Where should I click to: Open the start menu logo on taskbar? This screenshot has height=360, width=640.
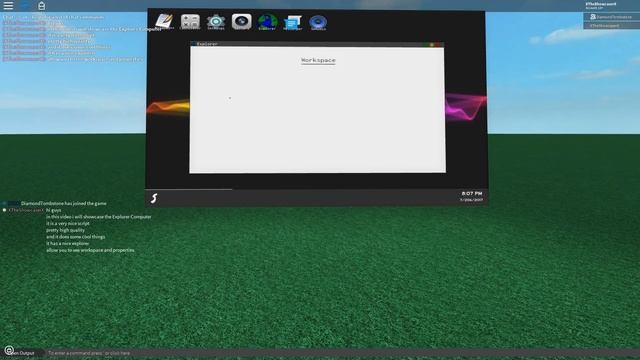click(x=154, y=198)
